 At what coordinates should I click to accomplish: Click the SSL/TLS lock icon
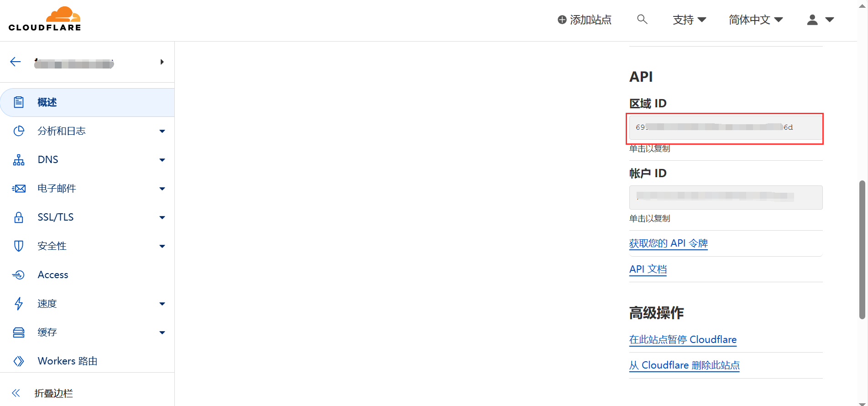19,217
